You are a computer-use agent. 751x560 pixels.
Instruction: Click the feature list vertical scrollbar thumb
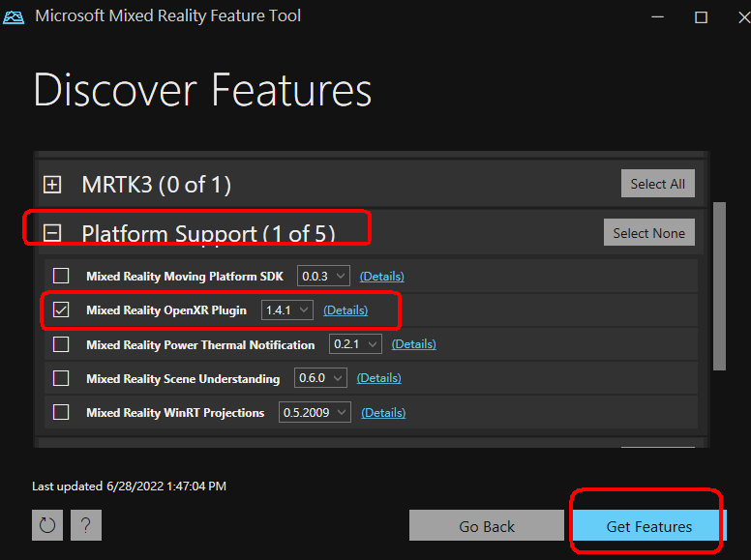click(719, 286)
